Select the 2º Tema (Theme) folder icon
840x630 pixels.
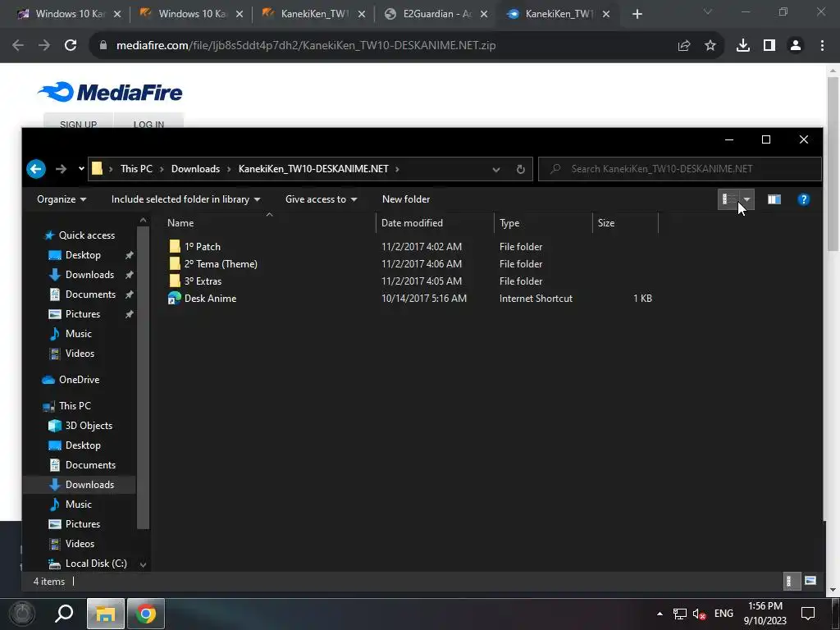[x=175, y=263]
